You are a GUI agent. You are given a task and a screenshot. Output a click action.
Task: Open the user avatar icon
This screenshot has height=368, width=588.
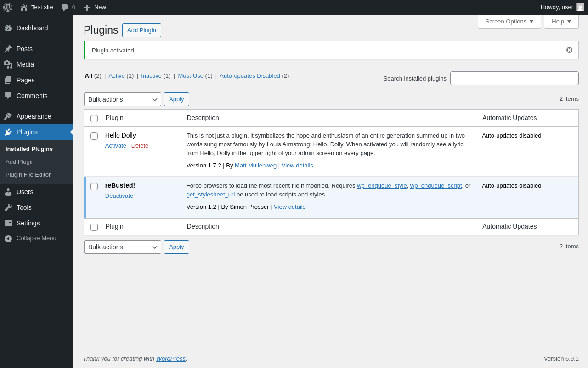pyautogui.click(x=580, y=7)
